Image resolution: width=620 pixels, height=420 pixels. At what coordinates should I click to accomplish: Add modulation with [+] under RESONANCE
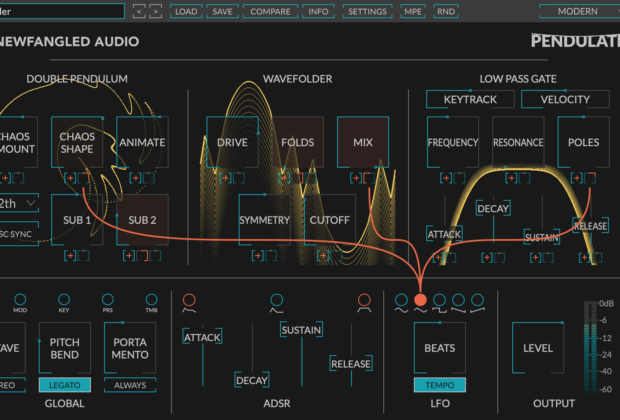[x=511, y=178]
